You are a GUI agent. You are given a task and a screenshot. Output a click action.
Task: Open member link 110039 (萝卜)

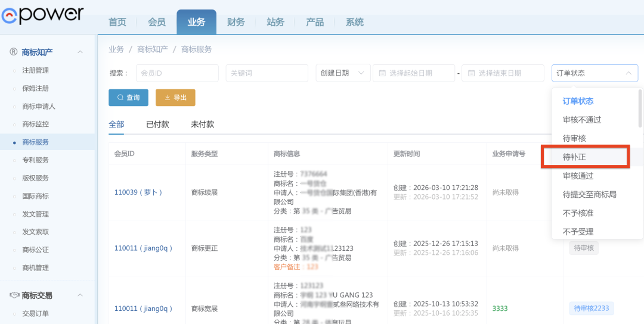[138, 192]
